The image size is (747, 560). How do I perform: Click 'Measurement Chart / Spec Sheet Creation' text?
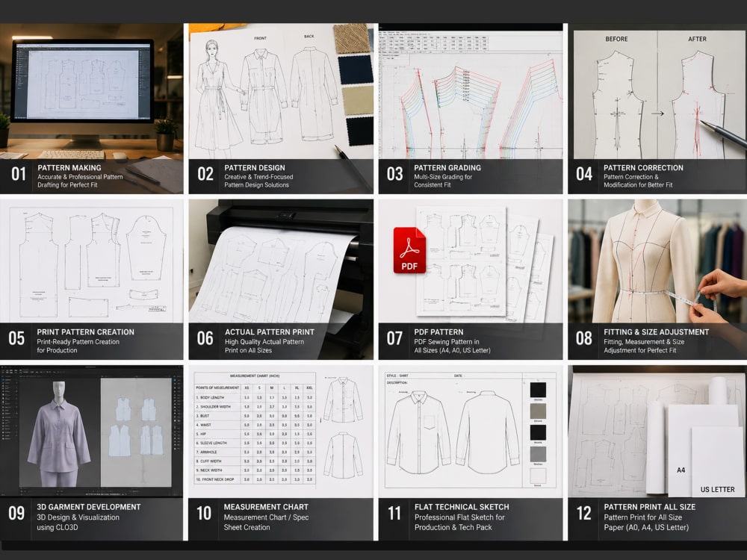click(267, 523)
